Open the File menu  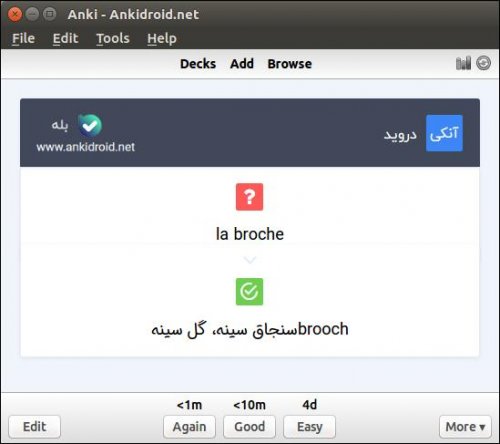[x=23, y=38]
